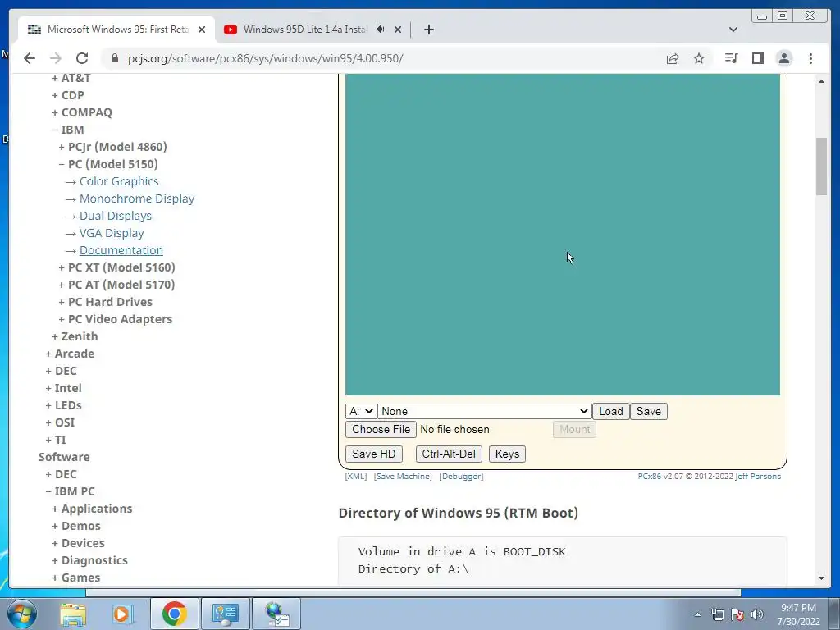Mute the Windows 95D Lite tab audio
Screen dimensions: 840x630
[381, 30]
